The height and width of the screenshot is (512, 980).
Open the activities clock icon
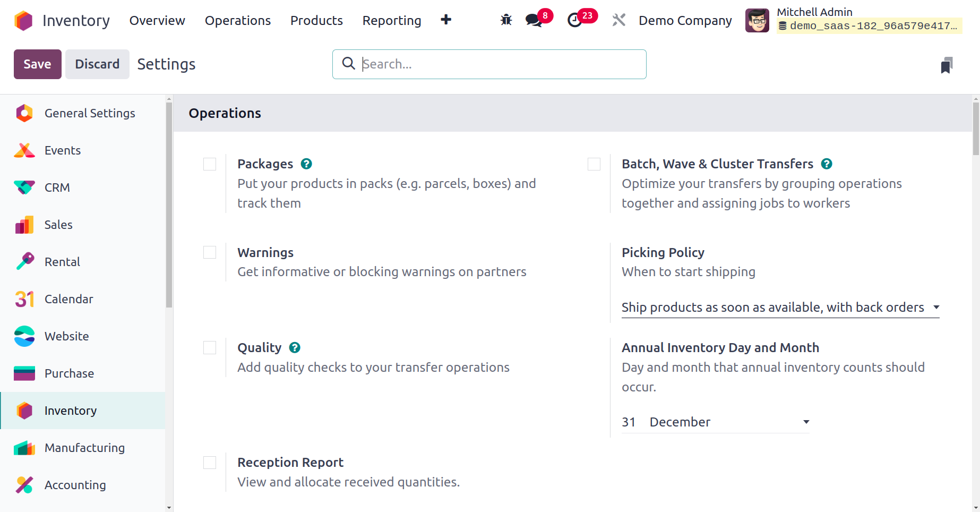pos(575,20)
